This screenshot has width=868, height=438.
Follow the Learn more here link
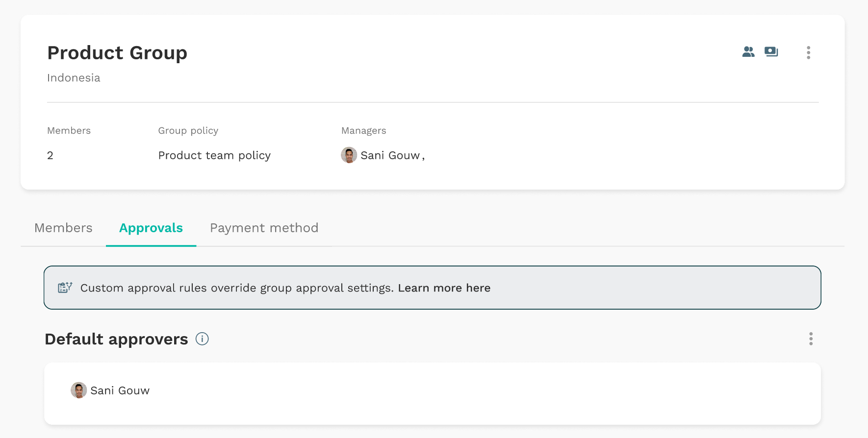[x=444, y=288]
